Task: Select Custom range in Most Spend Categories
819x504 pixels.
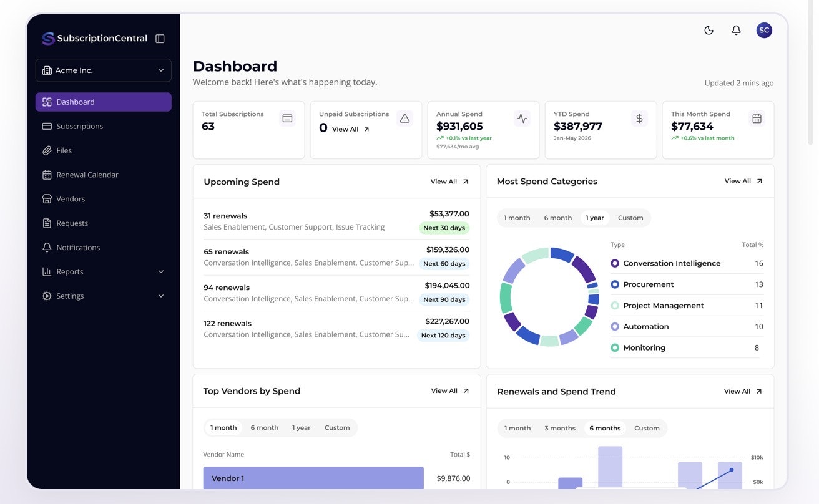Action: (x=630, y=218)
